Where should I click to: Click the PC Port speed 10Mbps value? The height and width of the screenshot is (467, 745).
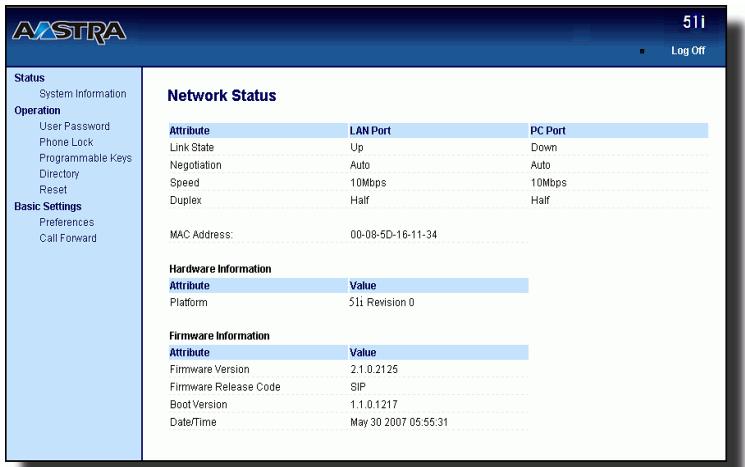click(x=548, y=182)
